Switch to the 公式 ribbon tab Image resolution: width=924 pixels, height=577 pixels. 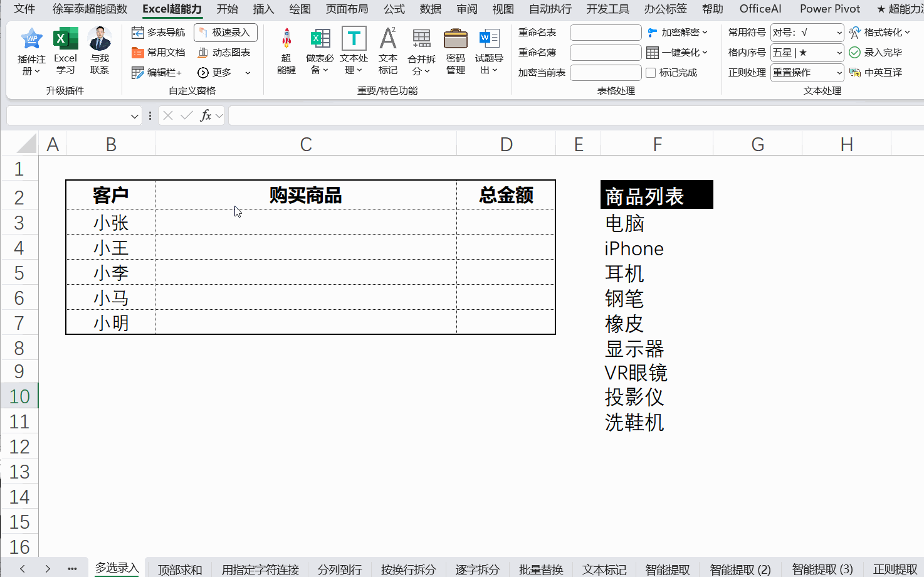(x=394, y=9)
